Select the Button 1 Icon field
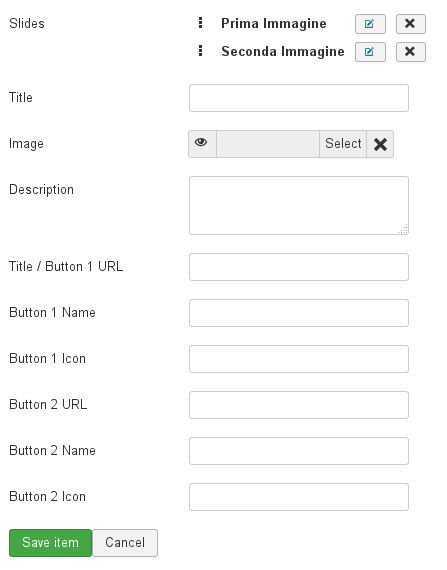The height and width of the screenshot is (570, 447). 299,359
